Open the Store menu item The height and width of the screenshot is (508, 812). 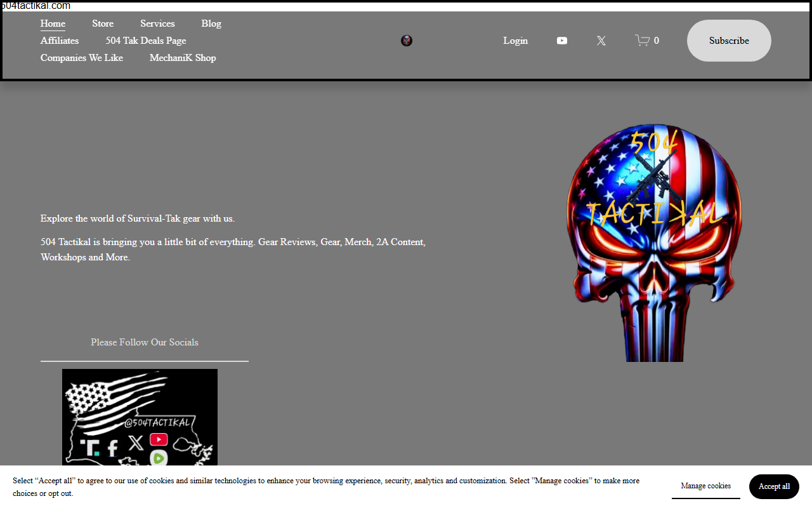[x=103, y=23]
